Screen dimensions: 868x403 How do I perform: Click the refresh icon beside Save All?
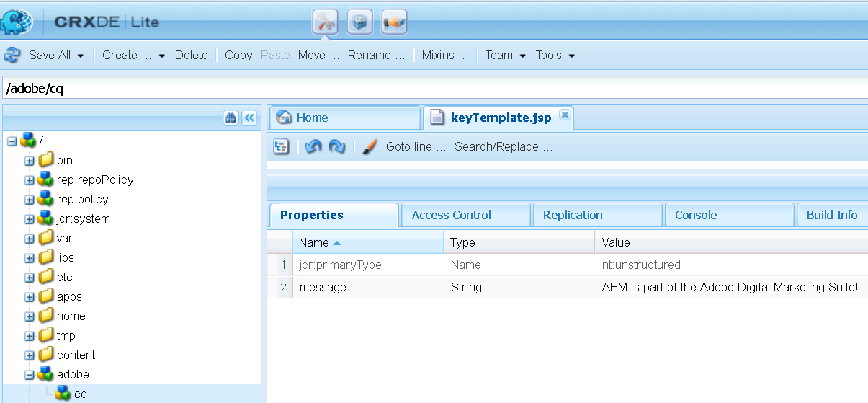pos(12,55)
